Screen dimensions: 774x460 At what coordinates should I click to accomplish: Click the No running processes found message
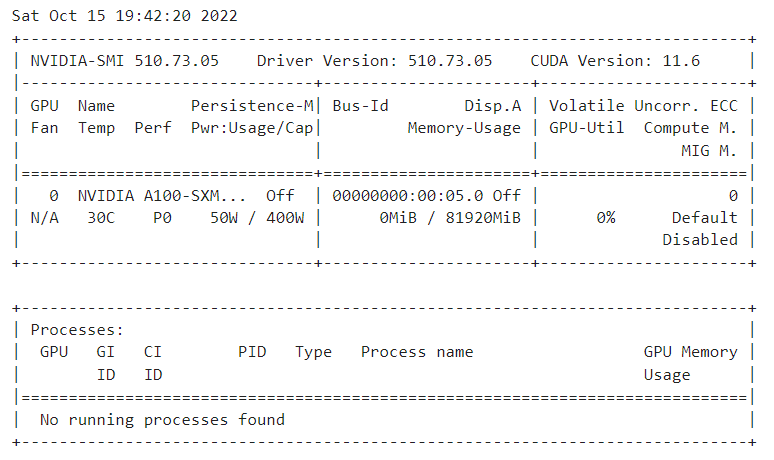coord(162,419)
